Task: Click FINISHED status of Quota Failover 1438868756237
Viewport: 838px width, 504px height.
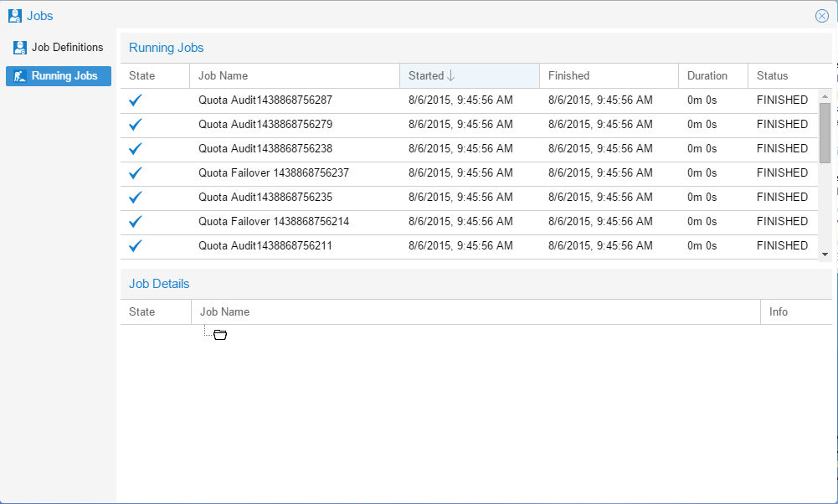Action: [x=782, y=173]
